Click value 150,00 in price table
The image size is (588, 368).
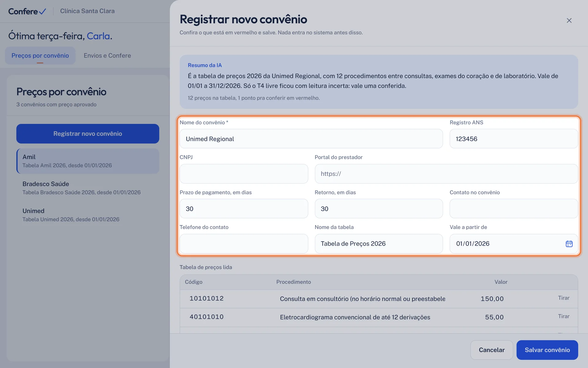492,299
